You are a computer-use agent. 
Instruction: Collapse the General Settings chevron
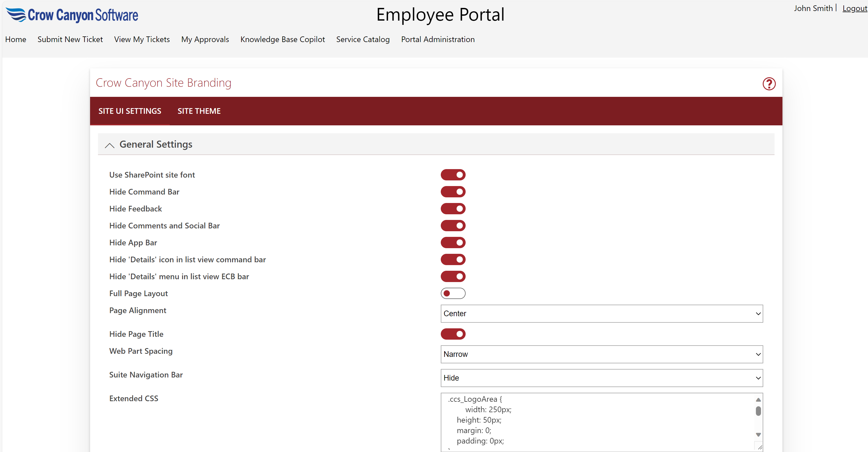click(110, 145)
